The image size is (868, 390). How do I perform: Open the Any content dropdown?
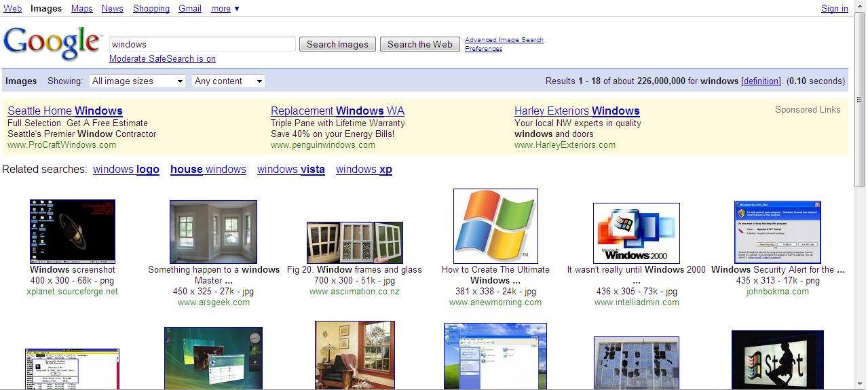click(x=228, y=81)
